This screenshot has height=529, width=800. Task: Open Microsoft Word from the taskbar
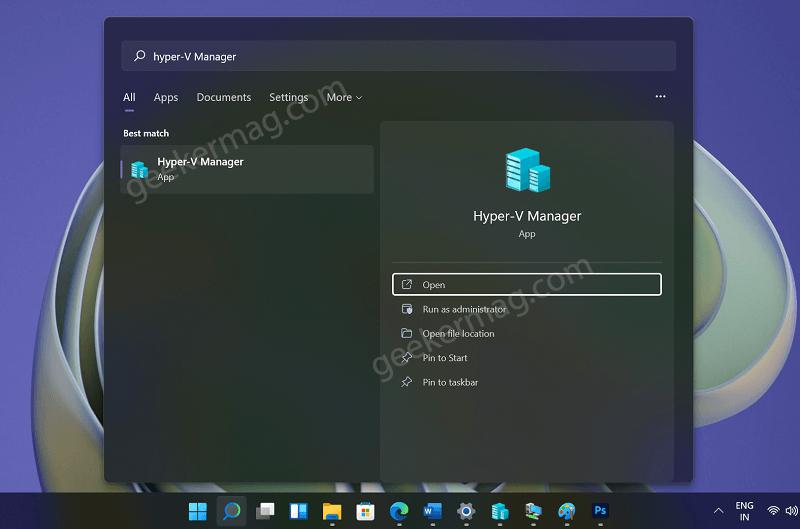433,511
